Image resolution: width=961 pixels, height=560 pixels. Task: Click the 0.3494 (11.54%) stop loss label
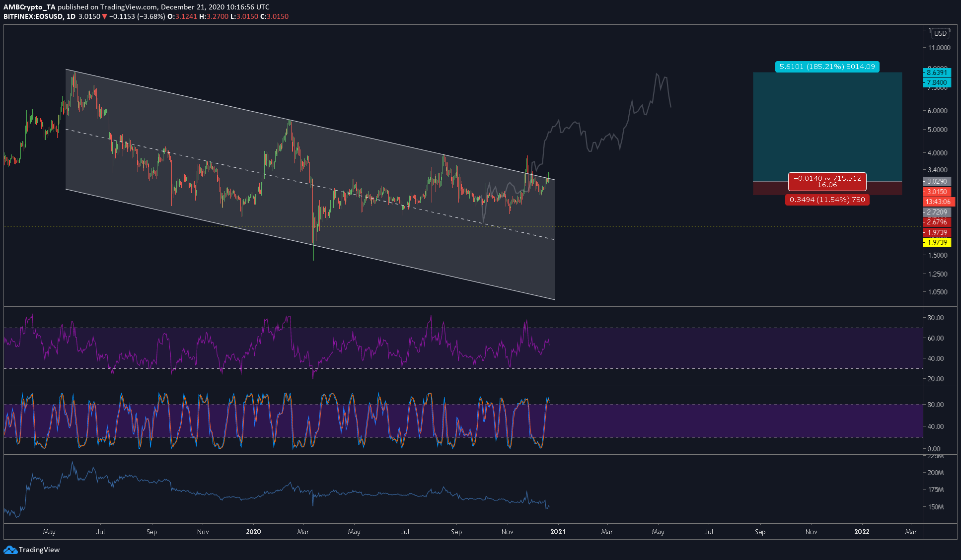827,200
